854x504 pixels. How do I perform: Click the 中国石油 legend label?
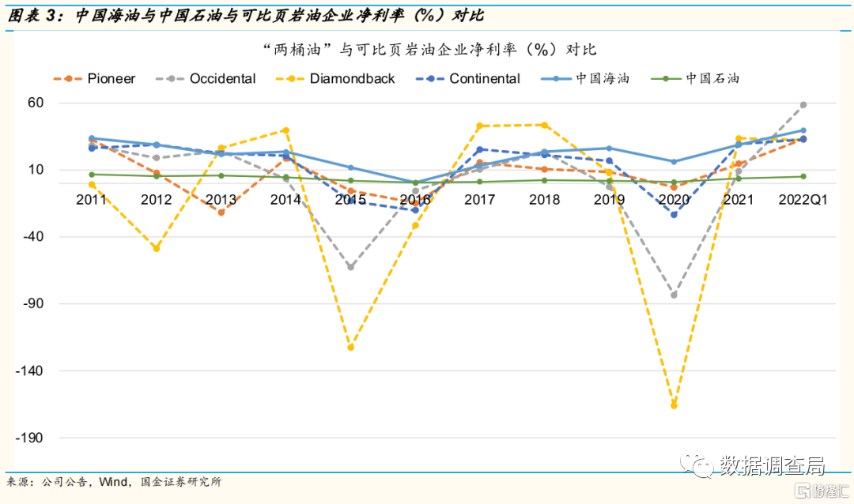click(712, 78)
